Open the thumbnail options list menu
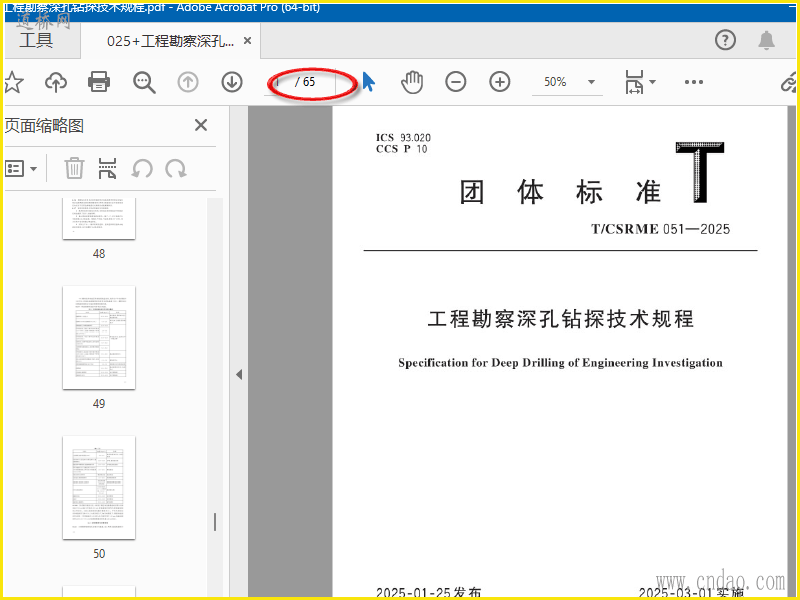Image resolution: width=800 pixels, height=600 pixels. pos(21,168)
